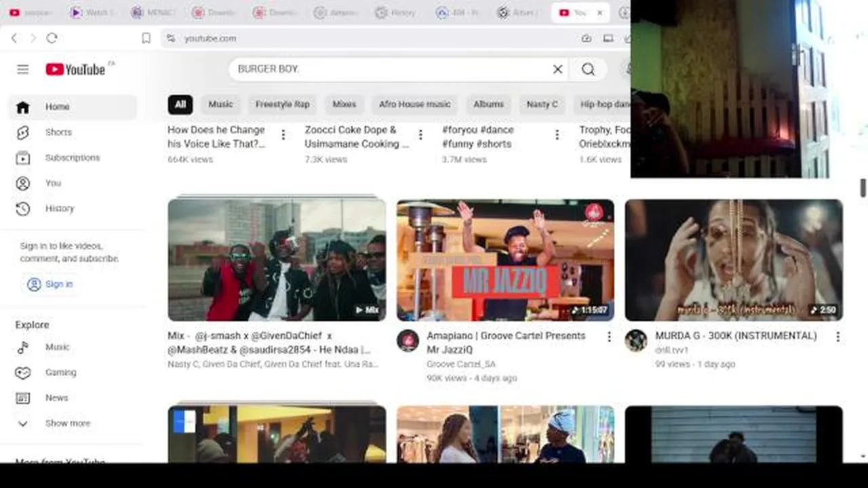Open options for Amapiano Groove Cartel video

[609, 337]
